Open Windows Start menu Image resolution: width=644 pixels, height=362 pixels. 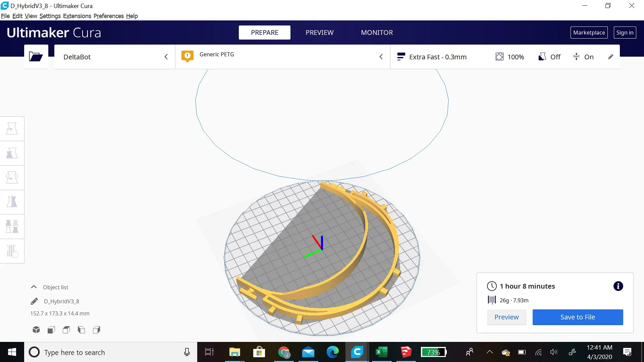pyautogui.click(x=12, y=352)
